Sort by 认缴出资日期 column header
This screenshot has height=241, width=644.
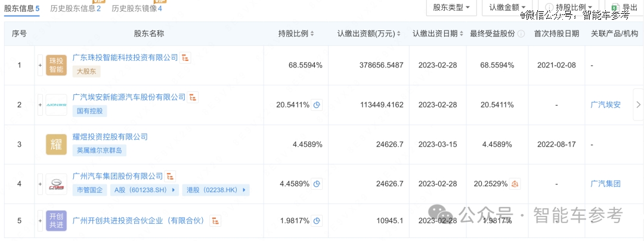438,34
